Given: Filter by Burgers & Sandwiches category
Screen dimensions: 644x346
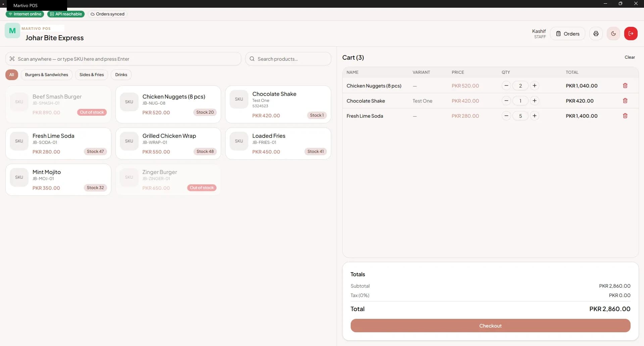Looking at the screenshot, I should [47, 75].
